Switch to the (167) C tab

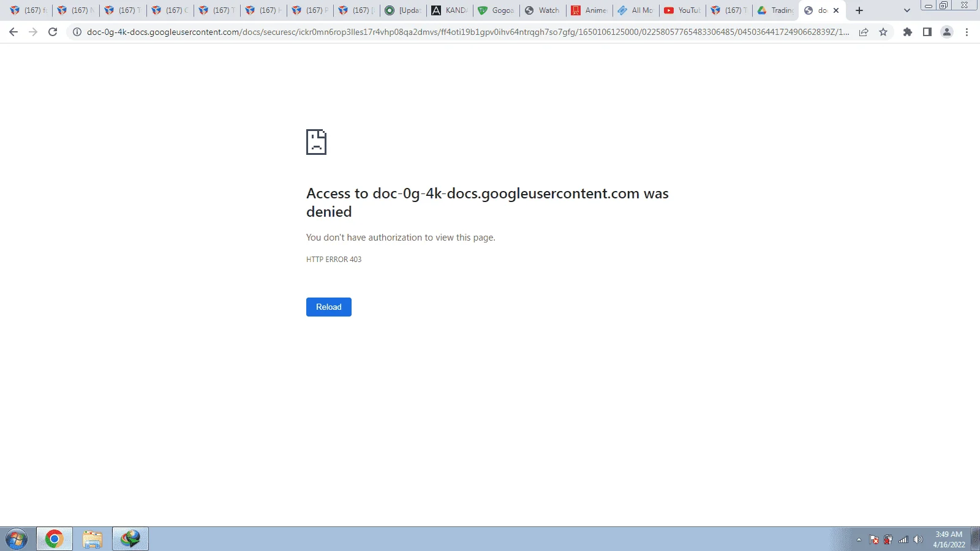click(170, 10)
